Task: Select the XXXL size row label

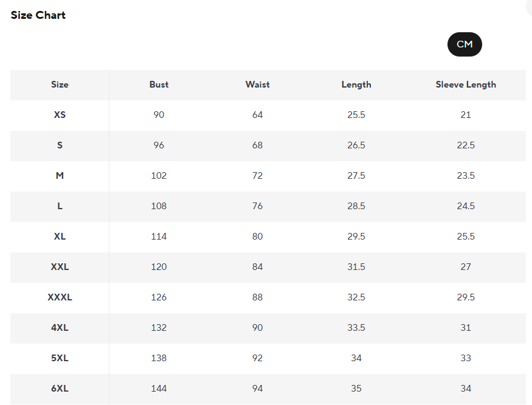Action: click(60, 297)
